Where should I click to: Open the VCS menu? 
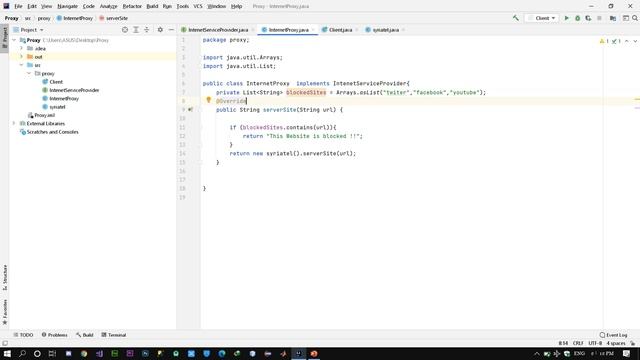click(x=198, y=6)
